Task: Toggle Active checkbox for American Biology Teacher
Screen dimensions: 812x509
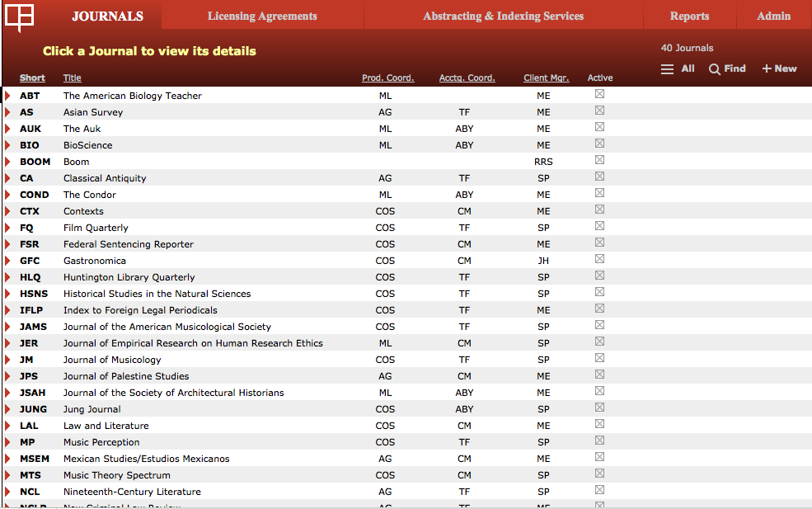Action: coord(599,94)
